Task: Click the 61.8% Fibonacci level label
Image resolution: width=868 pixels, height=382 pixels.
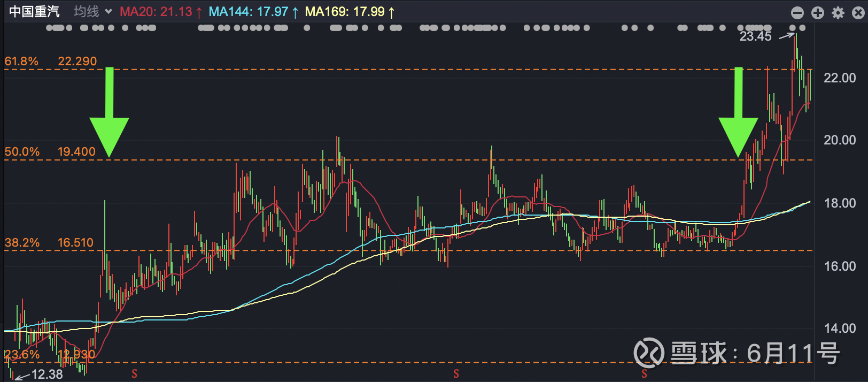Action: (x=21, y=62)
